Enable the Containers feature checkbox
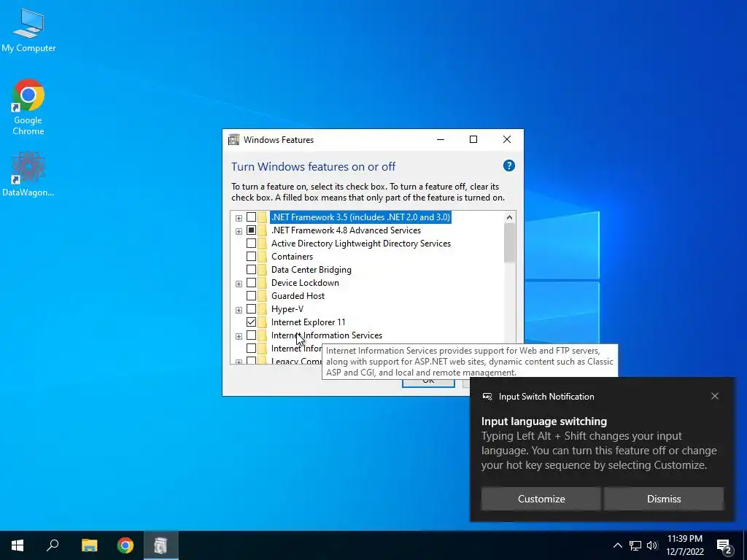Screen dimensions: 747x560 pyautogui.click(x=251, y=257)
